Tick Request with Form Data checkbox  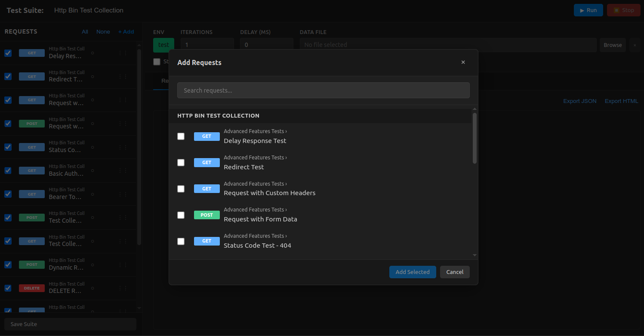pyautogui.click(x=181, y=215)
